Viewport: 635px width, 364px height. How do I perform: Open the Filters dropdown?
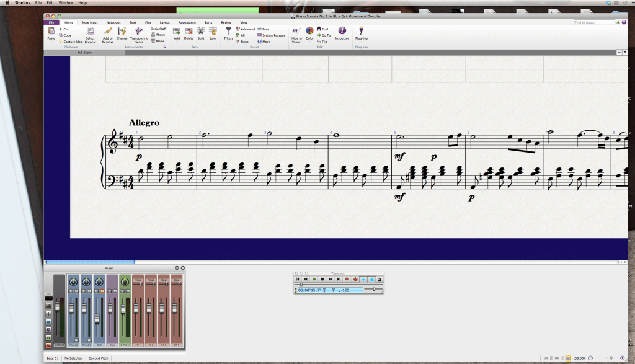point(228,42)
